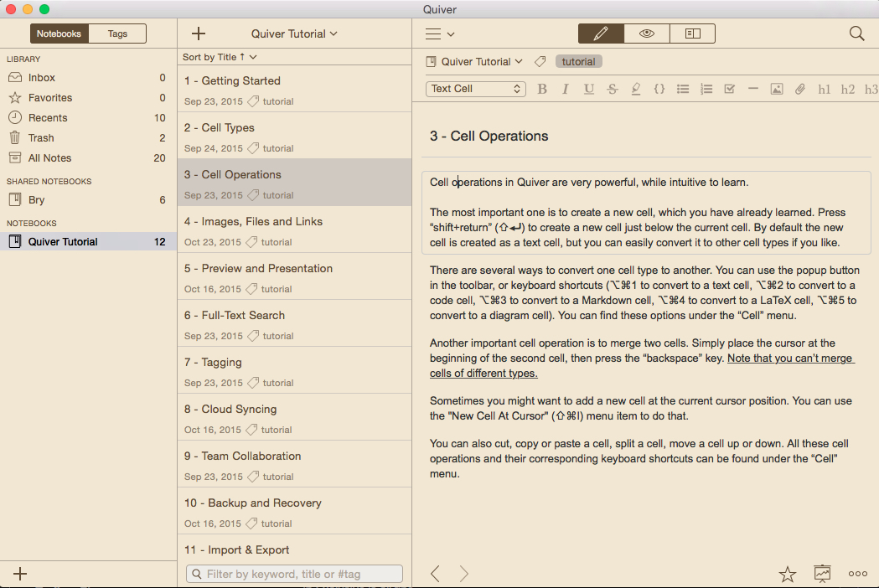Viewport: 879px width, 588px height.
Task: Start presentation mode icon
Action: pos(822,573)
